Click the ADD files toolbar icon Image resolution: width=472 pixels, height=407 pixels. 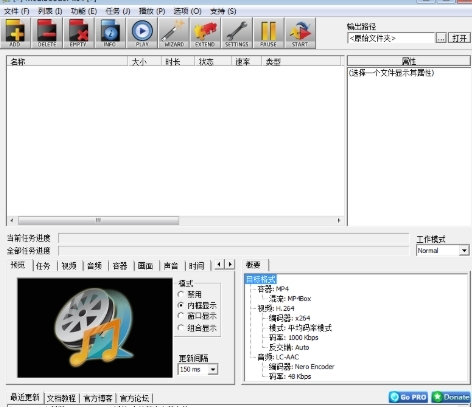coord(15,33)
